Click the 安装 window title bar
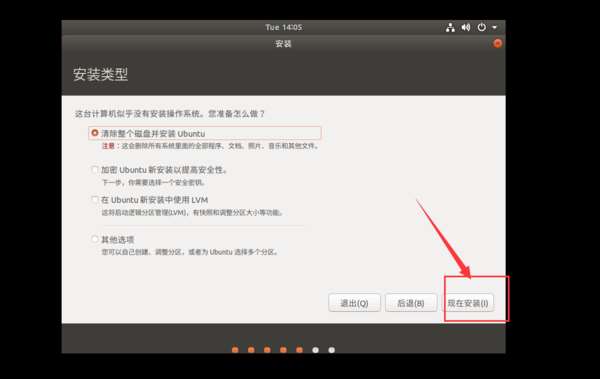Viewport: 600px width, 379px height. point(284,44)
